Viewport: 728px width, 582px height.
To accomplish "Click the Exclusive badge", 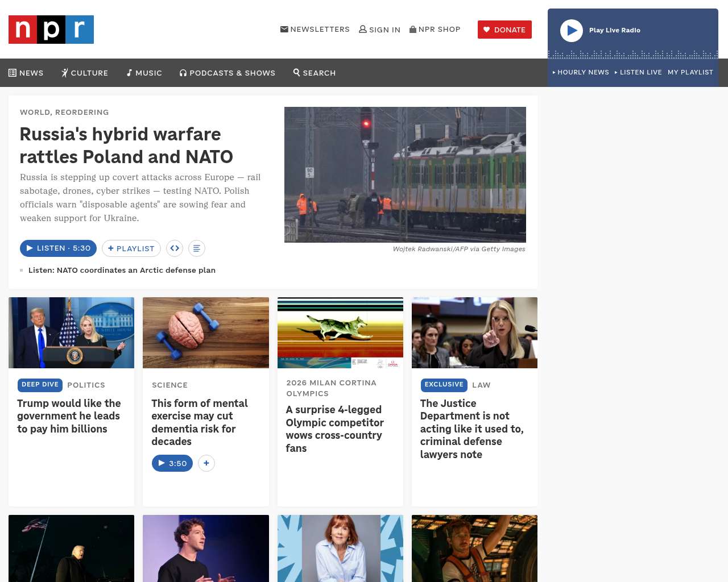I will point(444,385).
